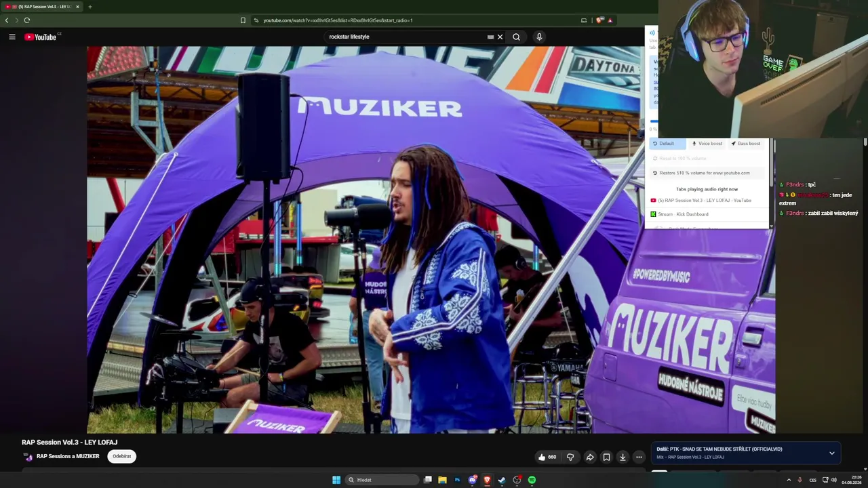Open the Brave Shields lion icon
868x488 pixels.
click(x=599, y=20)
